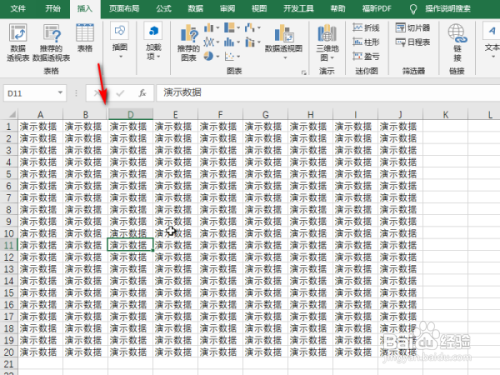
Task: Confirm the entry with the checkmark
Action: coord(120,93)
